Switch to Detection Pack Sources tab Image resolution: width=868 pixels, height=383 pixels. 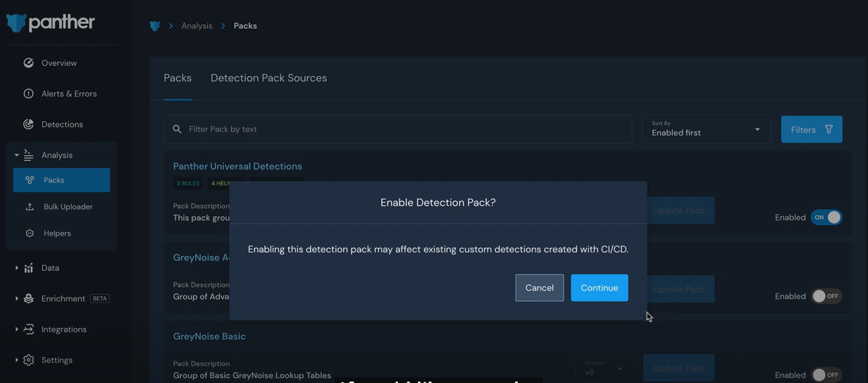(x=268, y=78)
